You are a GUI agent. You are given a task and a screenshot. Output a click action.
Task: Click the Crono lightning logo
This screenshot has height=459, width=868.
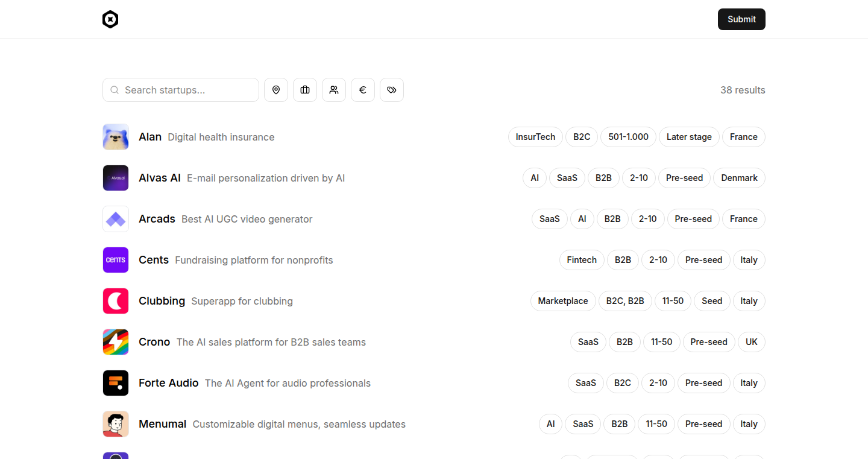[116, 342]
